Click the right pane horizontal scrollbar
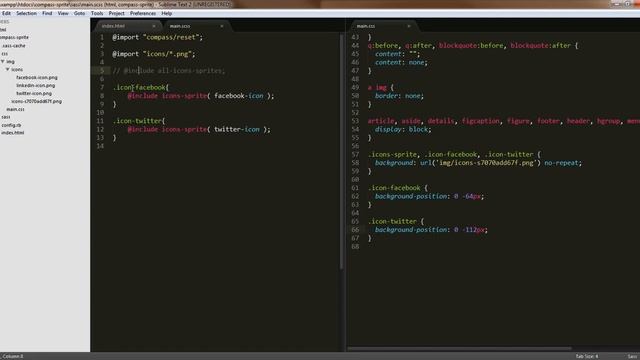 point(459,349)
